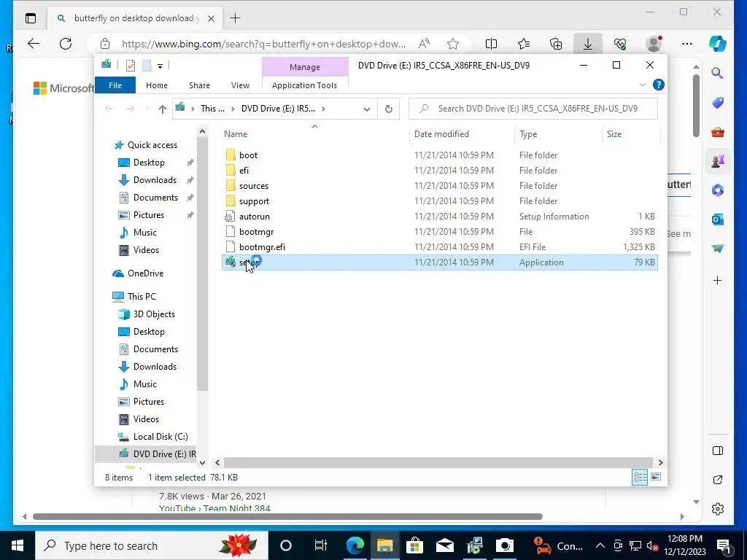Select the sources folder
The height and width of the screenshot is (560, 747).
(x=254, y=186)
